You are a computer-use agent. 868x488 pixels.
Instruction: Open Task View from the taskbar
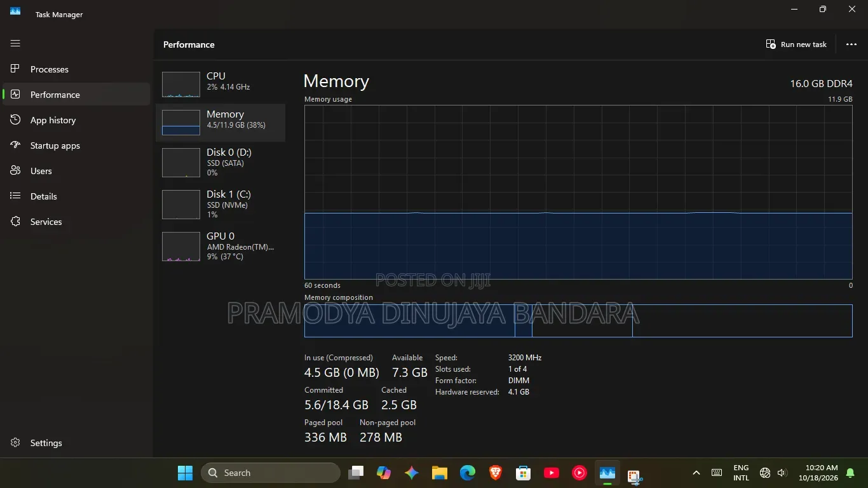point(356,473)
